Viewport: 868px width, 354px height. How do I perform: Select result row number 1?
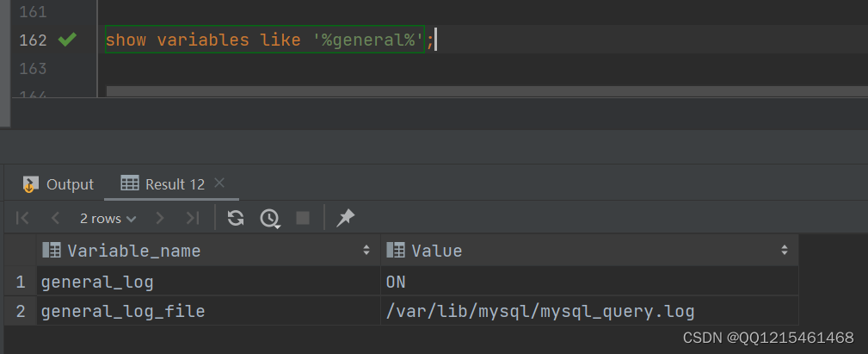[x=20, y=282]
